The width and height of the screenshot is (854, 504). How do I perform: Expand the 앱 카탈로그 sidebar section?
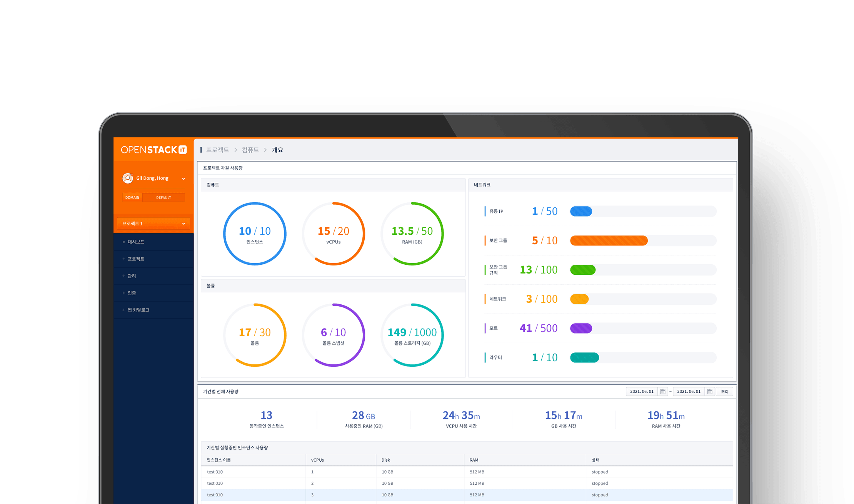[x=138, y=310]
